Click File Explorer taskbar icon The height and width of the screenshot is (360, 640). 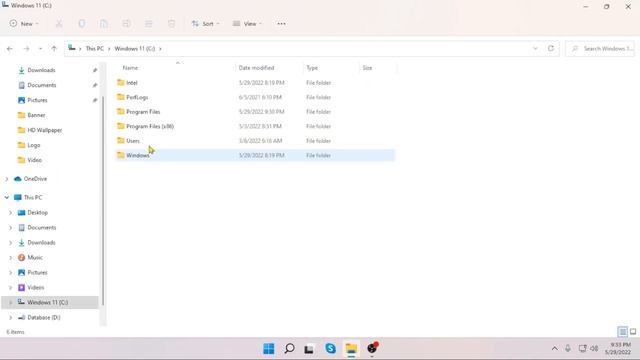click(351, 349)
